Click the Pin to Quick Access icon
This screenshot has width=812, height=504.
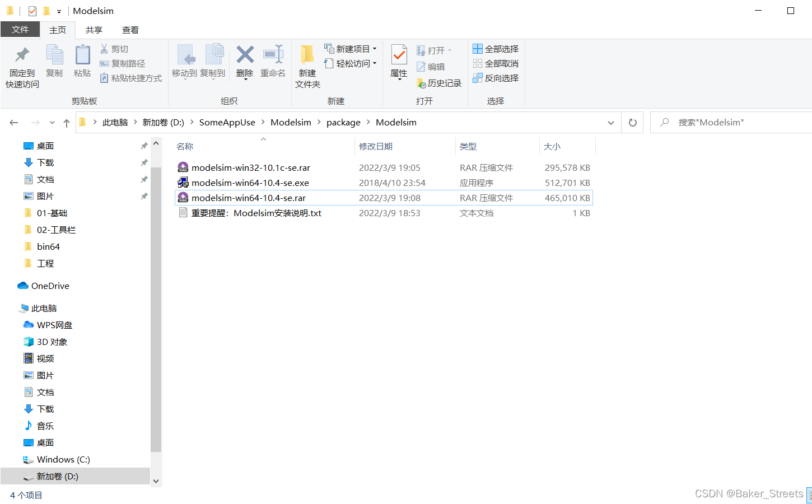[22, 55]
